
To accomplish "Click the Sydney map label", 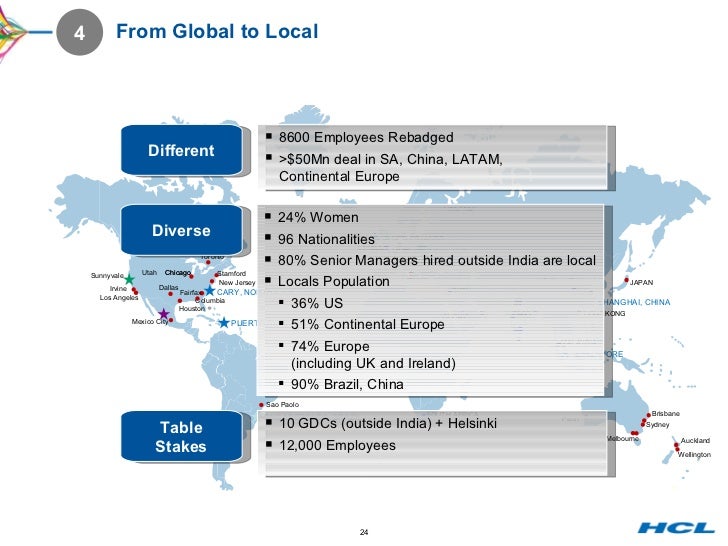I will pos(657,424).
